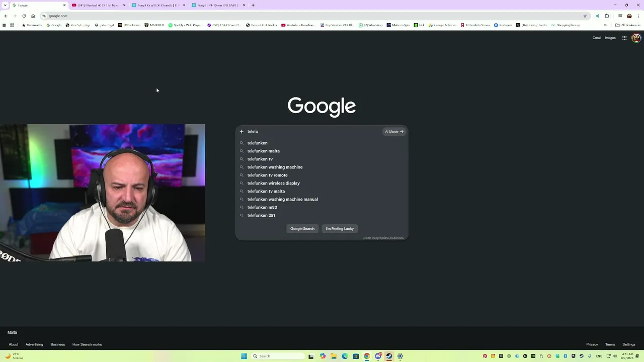Select the 'telefunken tv remote' suggestion
644x362 pixels.
pos(322,175)
